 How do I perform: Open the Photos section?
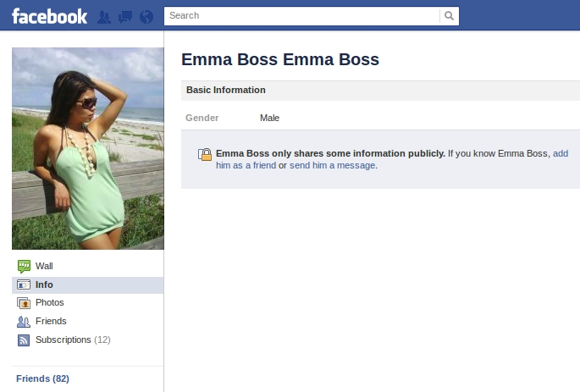50,302
